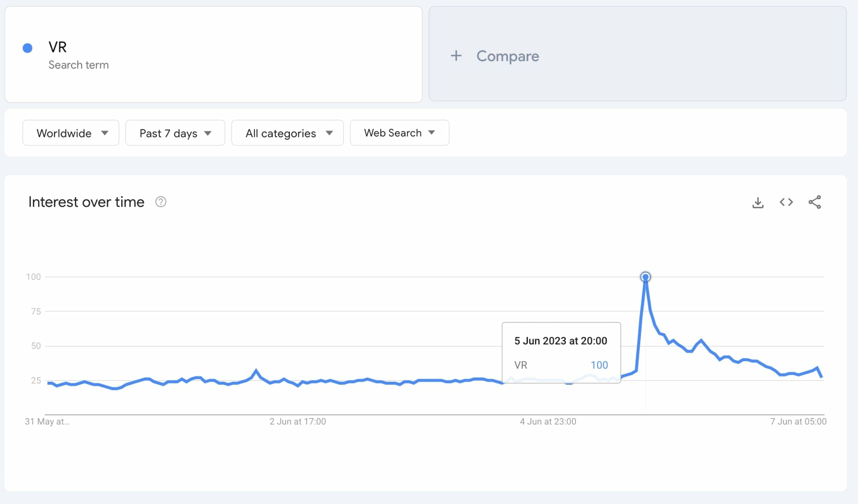Image resolution: width=858 pixels, height=504 pixels.
Task: Click the share chart icon
Action: point(815,202)
